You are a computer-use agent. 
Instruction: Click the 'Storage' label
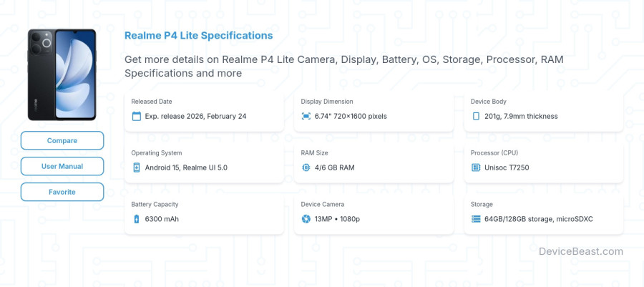[482, 204]
